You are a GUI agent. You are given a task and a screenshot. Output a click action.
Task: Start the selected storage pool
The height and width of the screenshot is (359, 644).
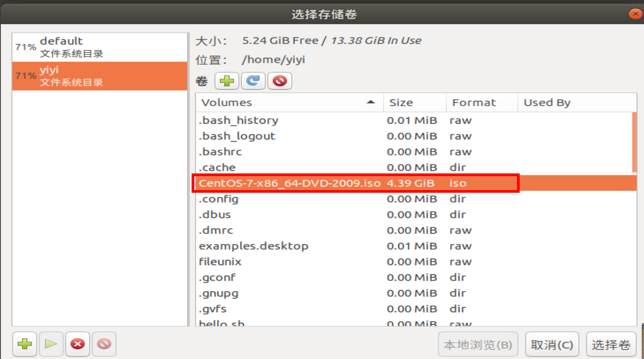(x=51, y=344)
